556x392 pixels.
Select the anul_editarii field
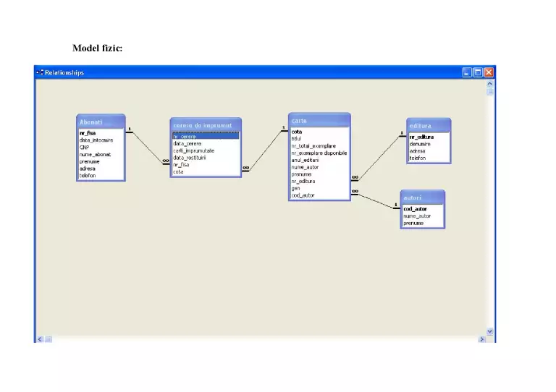click(319, 160)
